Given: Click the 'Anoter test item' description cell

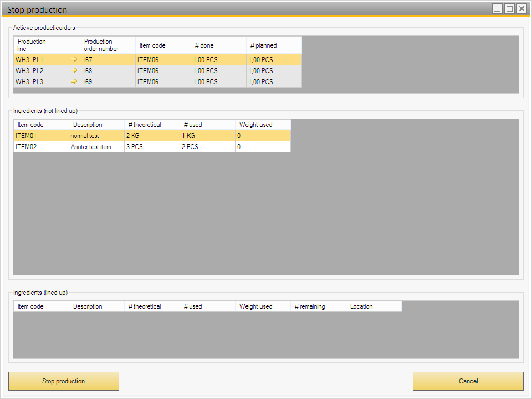Looking at the screenshot, I should [x=96, y=147].
